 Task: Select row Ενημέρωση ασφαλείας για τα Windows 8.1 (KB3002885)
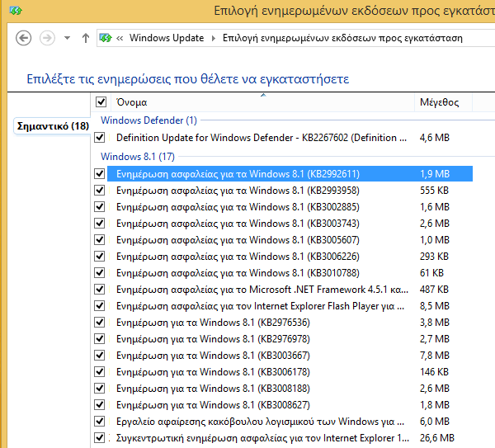(290, 207)
